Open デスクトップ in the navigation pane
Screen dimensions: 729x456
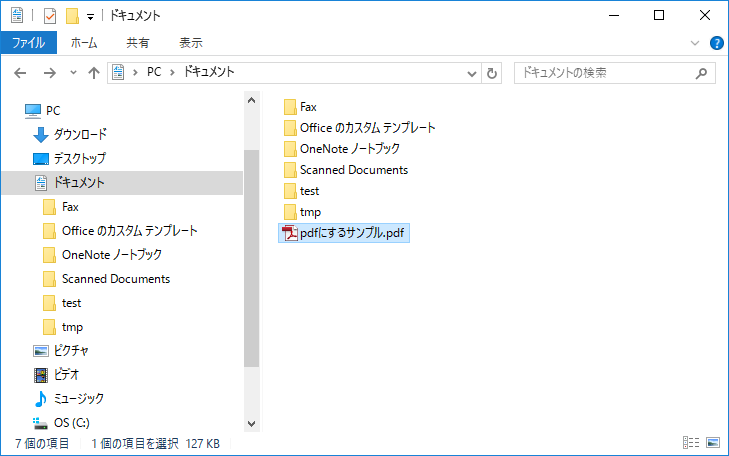point(80,159)
